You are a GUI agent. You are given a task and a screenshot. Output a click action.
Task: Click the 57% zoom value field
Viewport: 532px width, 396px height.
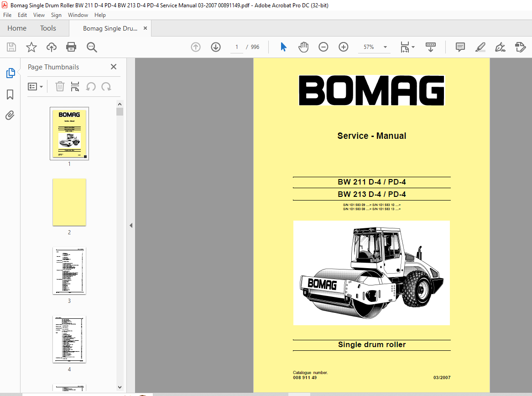point(369,47)
